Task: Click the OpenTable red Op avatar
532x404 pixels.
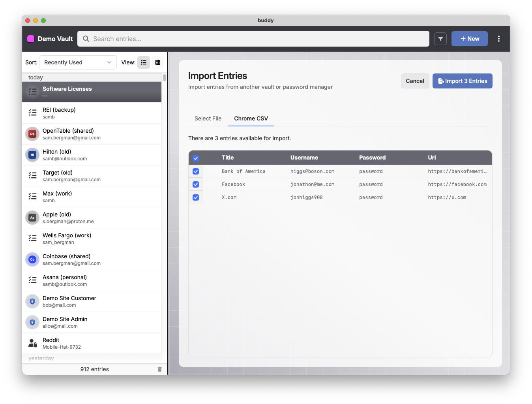Action: [x=32, y=134]
